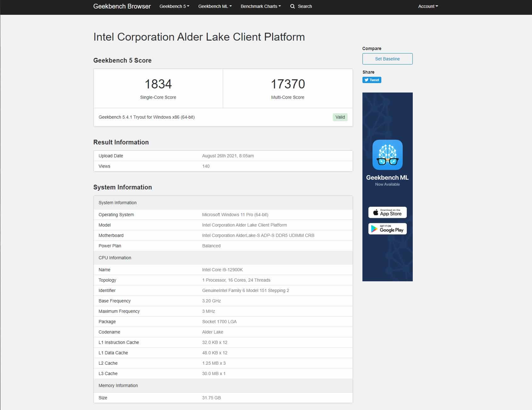Viewport: 532px width, 410px height.
Task: Click the memory Size value 31.75 GB
Action: (x=211, y=398)
